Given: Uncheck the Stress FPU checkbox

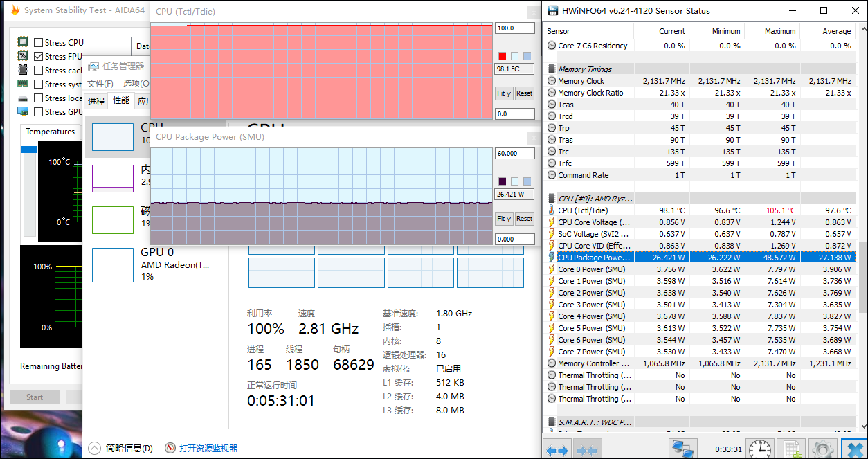Looking at the screenshot, I should click(x=38, y=56).
